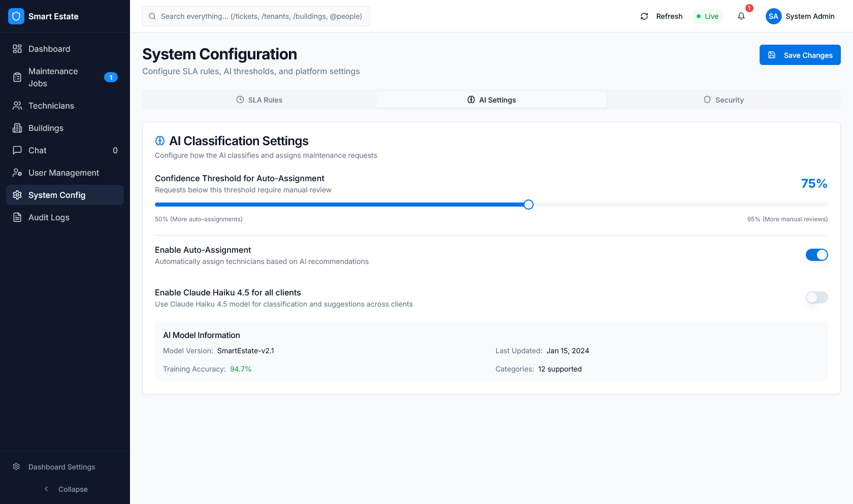Disable the Enable Auto-Assignment toggle
This screenshot has width=853, height=504.
point(816,255)
